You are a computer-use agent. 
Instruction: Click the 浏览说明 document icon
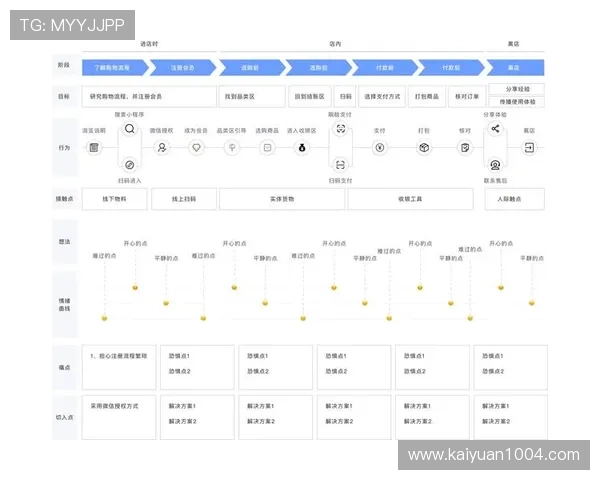(x=94, y=147)
